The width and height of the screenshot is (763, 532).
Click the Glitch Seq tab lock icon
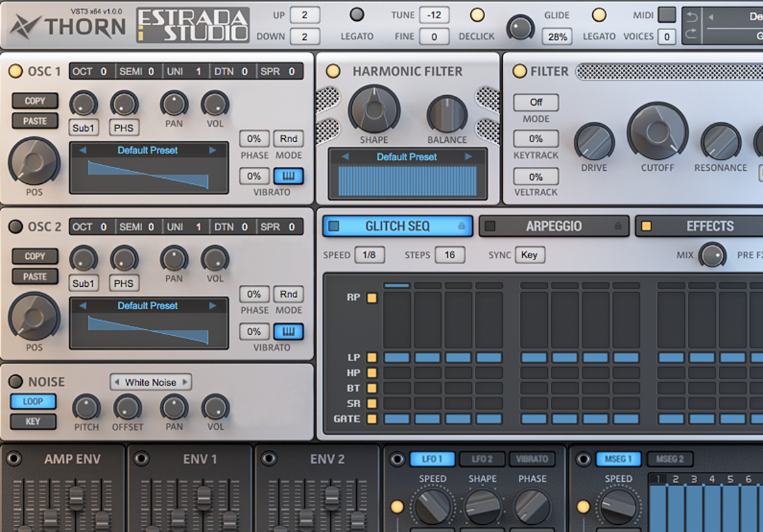[x=461, y=226]
